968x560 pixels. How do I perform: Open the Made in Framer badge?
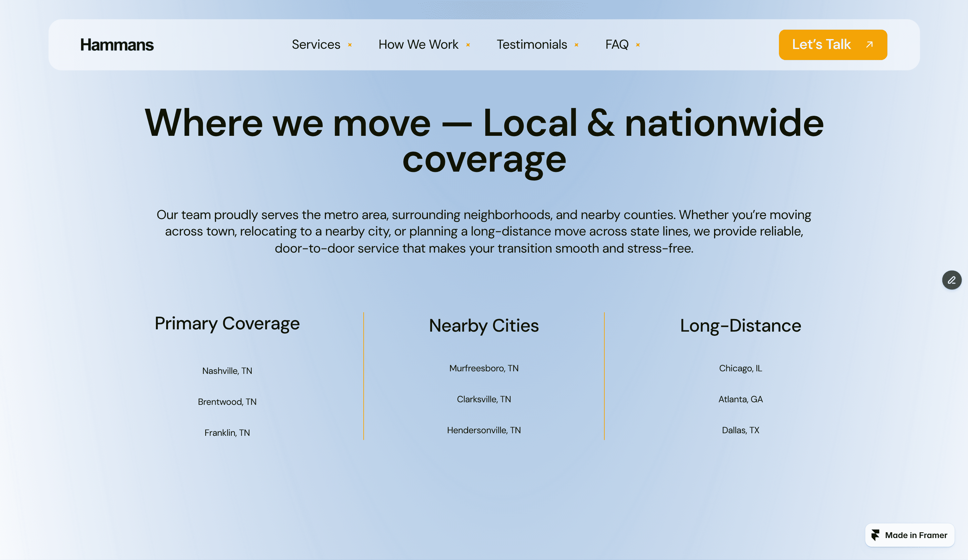click(x=915, y=535)
